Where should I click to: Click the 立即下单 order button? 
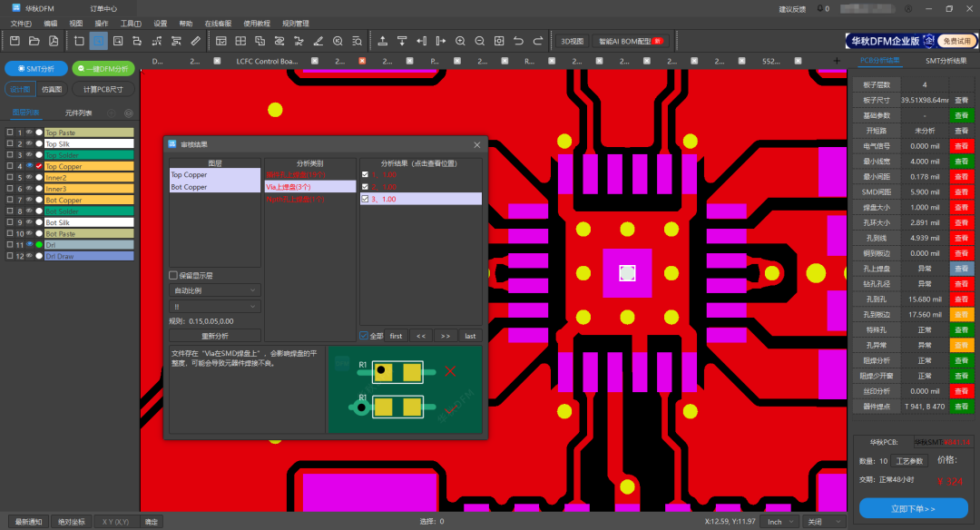tap(913, 508)
